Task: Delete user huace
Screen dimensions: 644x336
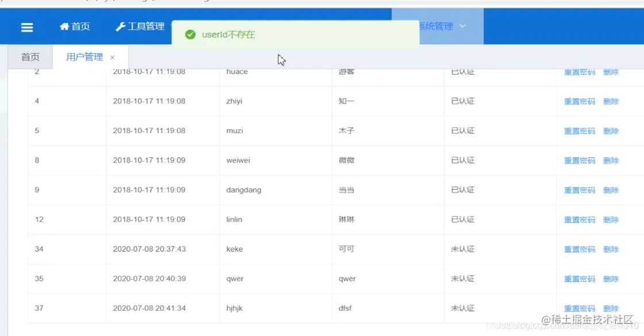Action: 611,72
